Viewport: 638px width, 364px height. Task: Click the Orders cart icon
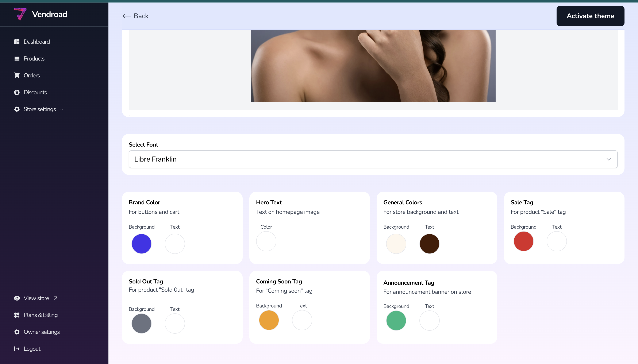[x=17, y=75]
